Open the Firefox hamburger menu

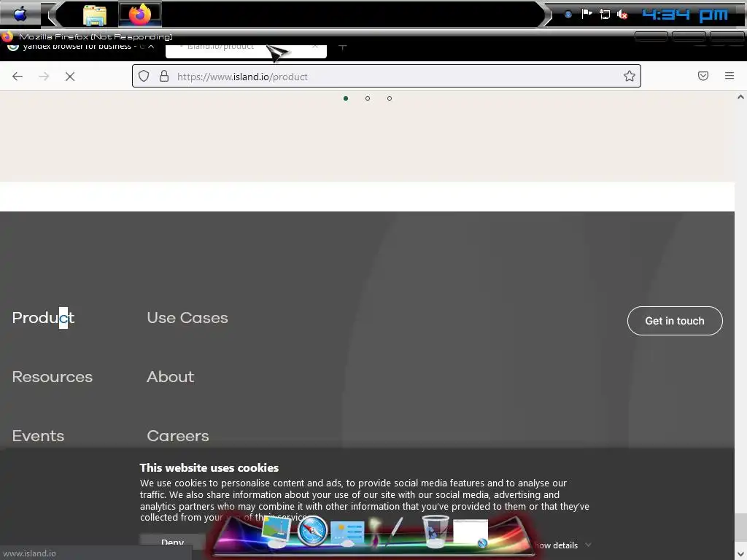tap(729, 76)
